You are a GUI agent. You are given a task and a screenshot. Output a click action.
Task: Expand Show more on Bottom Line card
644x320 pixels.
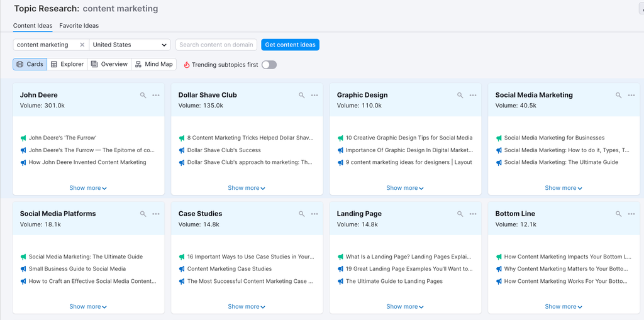(x=563, y=307)
